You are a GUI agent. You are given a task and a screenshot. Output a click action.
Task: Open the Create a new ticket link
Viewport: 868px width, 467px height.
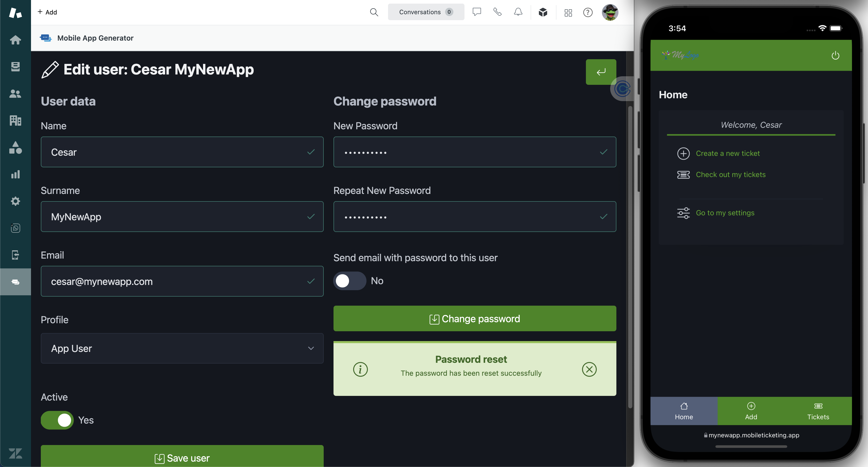coord(727,153)
